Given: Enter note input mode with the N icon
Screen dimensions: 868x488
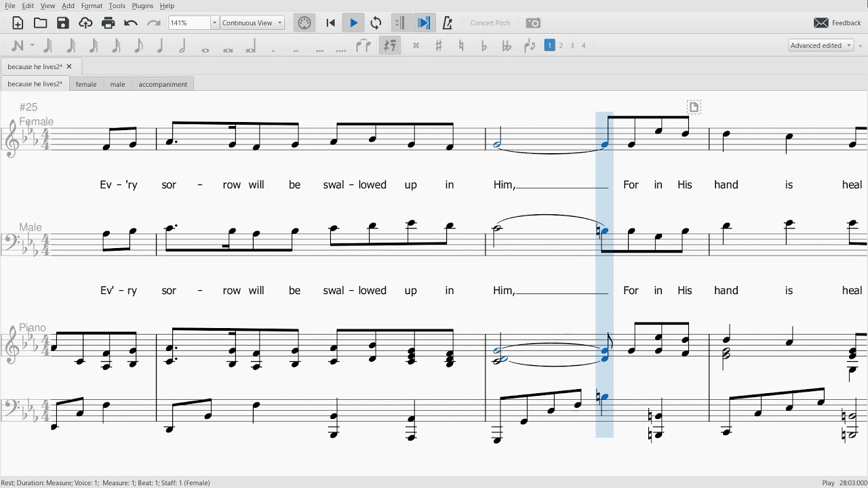Looking at the screenshot, I should (x=18, y=46).
